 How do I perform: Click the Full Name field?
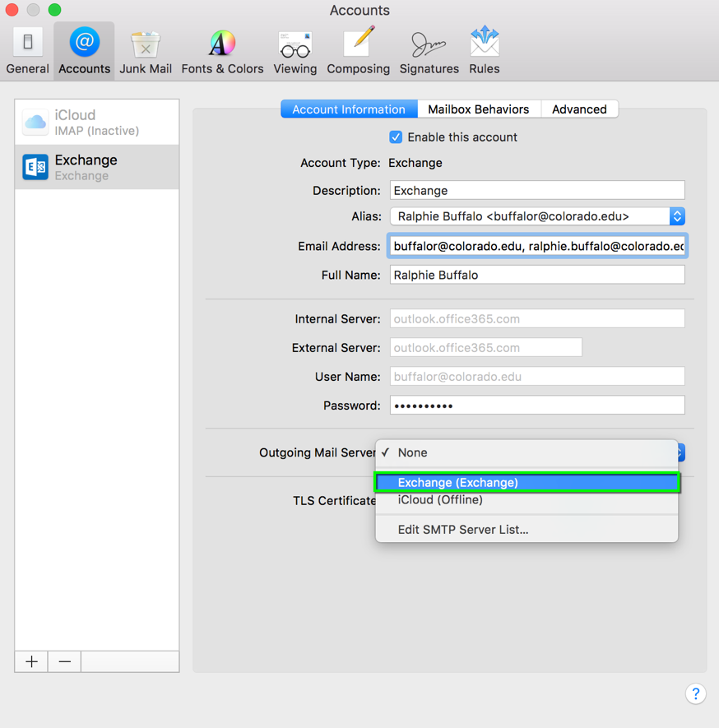click(x=537, y=275)
